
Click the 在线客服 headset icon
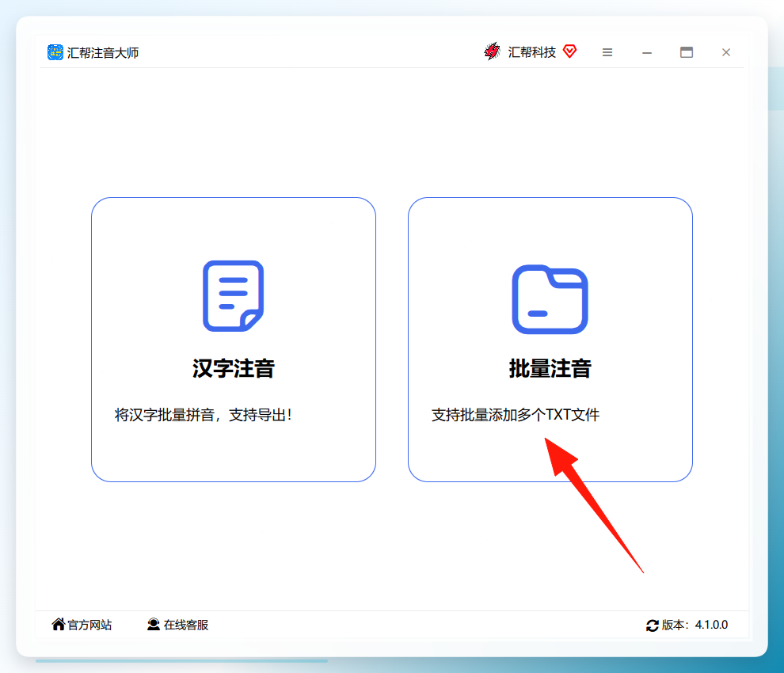click(x=154, y=624)
